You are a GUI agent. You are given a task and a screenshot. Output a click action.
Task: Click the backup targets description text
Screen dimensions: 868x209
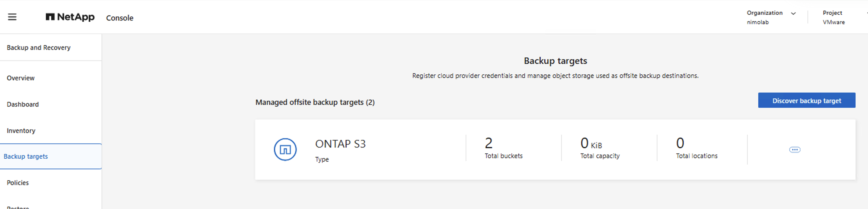[x=555, y=76]
